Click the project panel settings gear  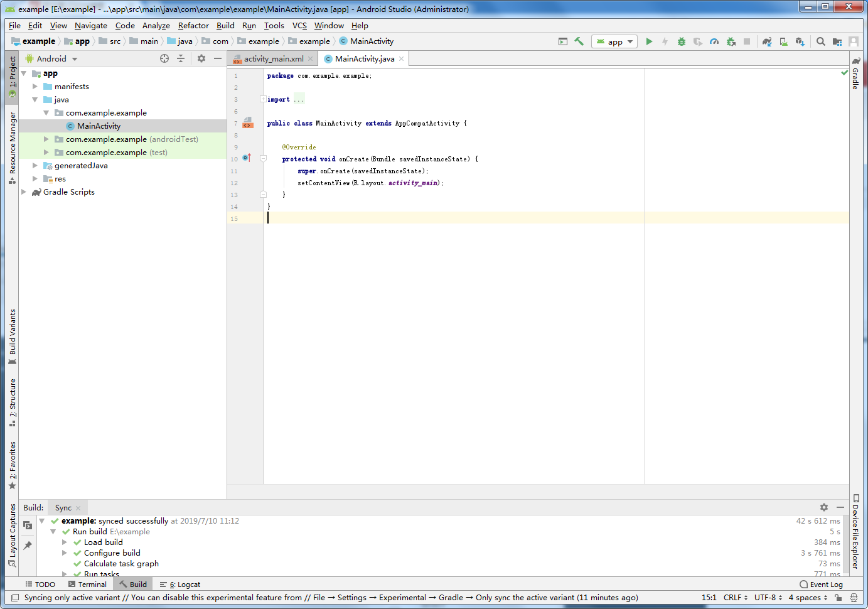tap(201, 58)
